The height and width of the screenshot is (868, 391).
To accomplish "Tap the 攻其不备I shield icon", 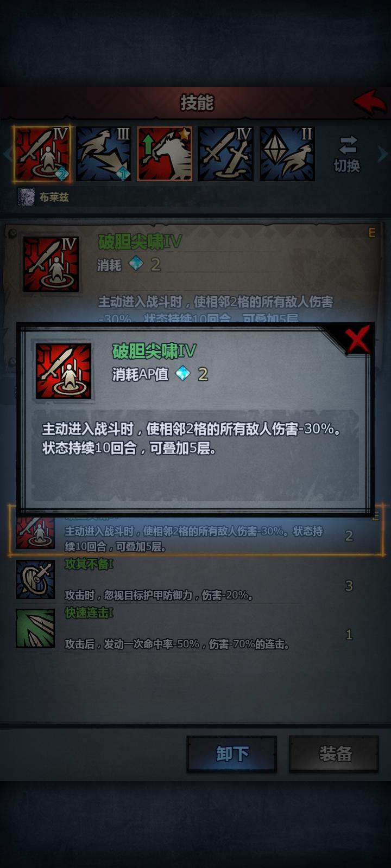I will pyautogui.click(x=35, y=579).
